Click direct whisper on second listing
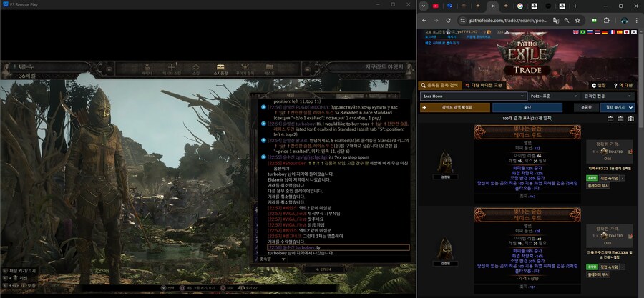 pyautogui.click(x=610, y=267)
